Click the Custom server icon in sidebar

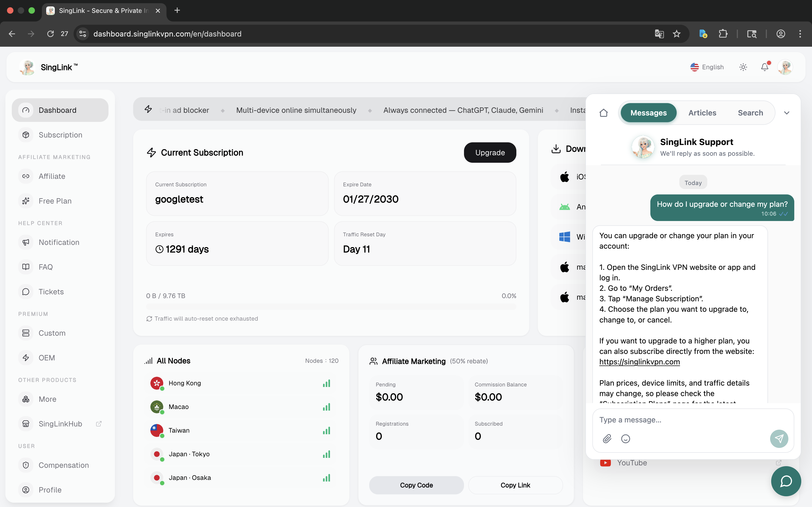point(26,333)
